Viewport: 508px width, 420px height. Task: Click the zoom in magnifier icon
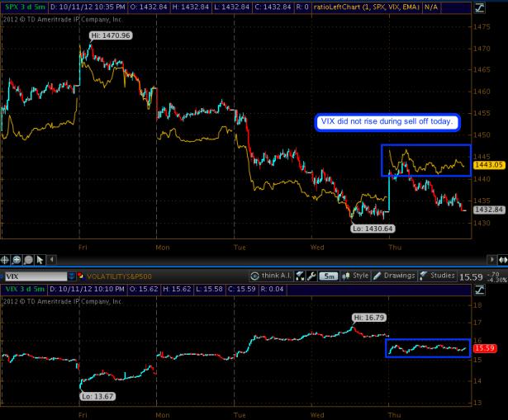17,258
